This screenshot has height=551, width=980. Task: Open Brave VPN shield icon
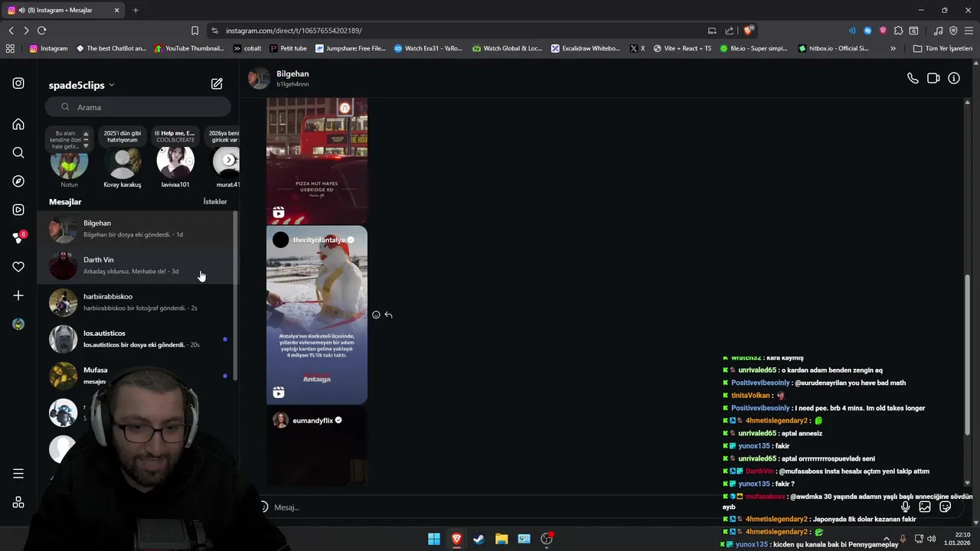pos(953,31)
